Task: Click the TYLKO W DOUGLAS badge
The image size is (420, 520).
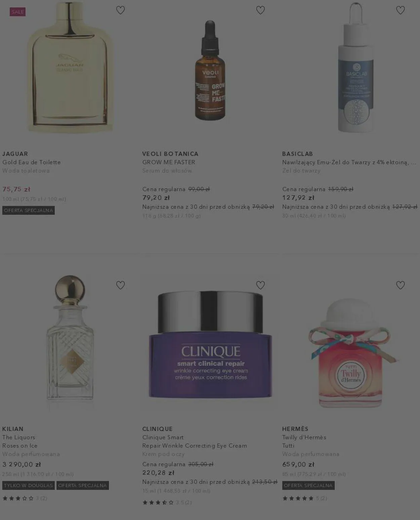Action: point(29,485)
